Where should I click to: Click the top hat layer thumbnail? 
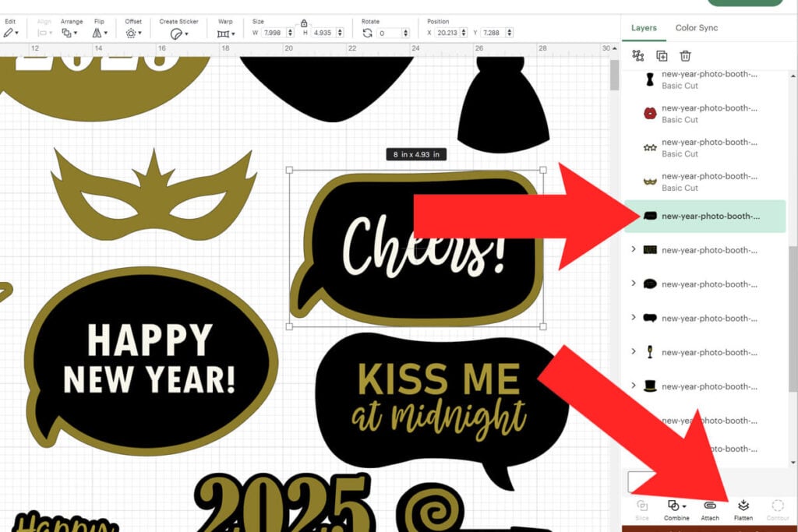650,386
